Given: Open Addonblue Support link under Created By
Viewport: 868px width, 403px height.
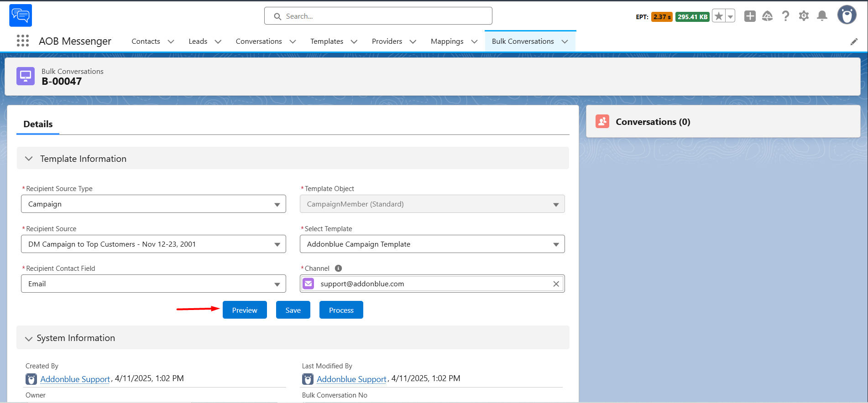Looking at the screenshot, I should (75, 379).
